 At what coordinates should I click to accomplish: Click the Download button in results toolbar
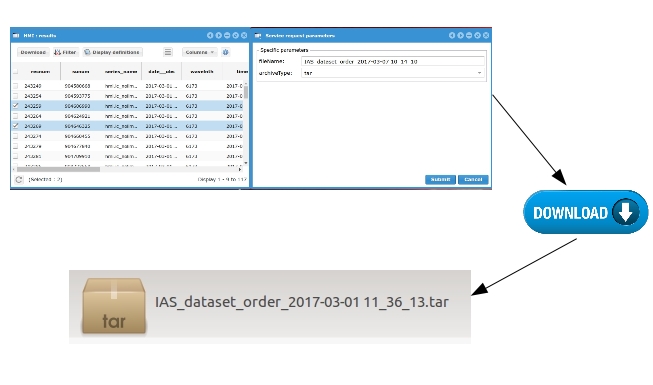(x=33, y=52)
